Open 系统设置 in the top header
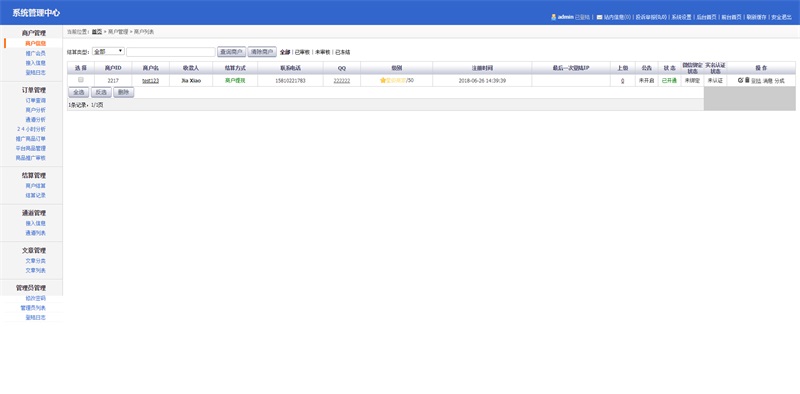The image size is (800, 394). coord(681,17)
